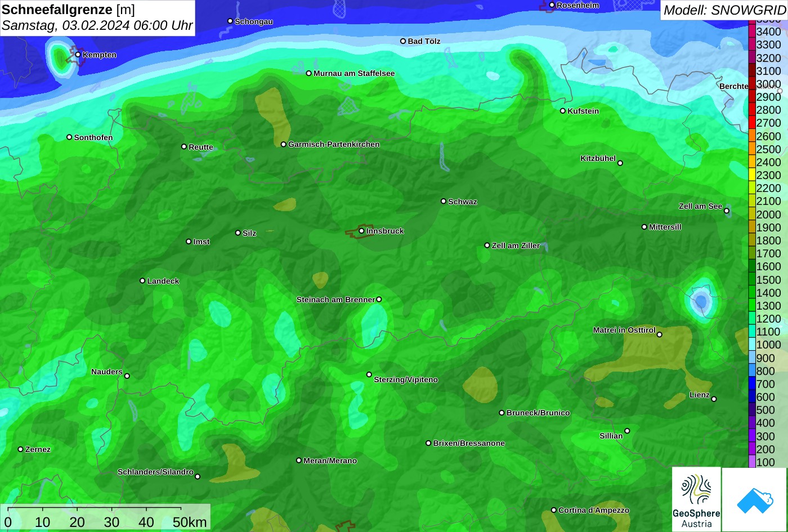This screenshot has height=532, width=788.
Task: Click the Modell: SNOWGRID label
Action: coord(724,10)
